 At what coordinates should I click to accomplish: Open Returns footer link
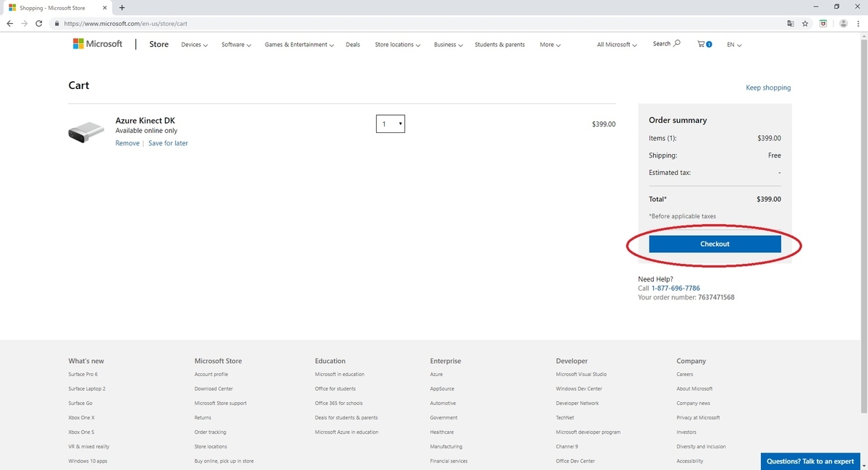[x=203, y=418]
